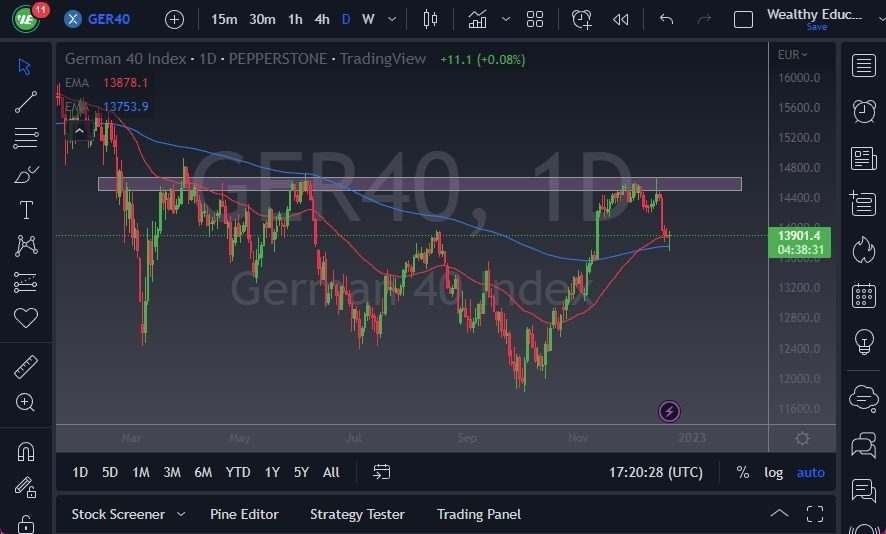Toggle lock all drawing tools
This screenshot has height=534, width=886.
[x=25, y=523]
